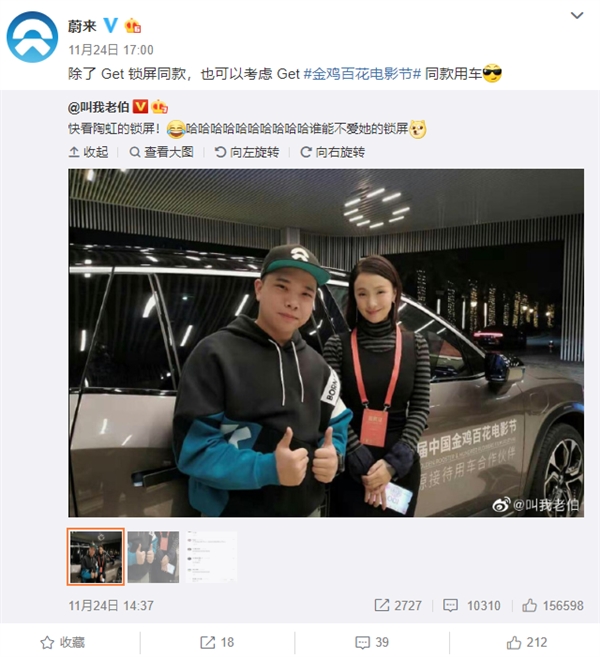Click 查看大图 to view large image
Viewport: 600px width, 657px height.
[162, 152]
